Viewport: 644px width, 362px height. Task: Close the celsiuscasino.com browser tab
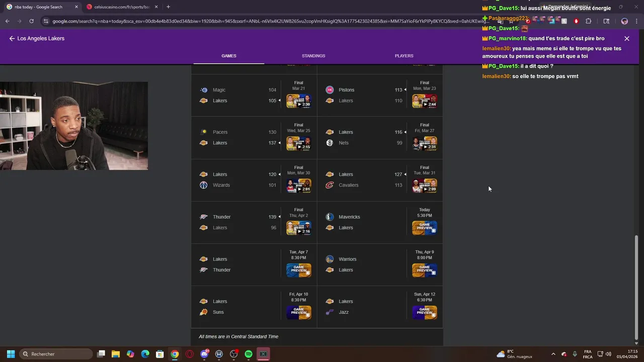tap(156, 7)
